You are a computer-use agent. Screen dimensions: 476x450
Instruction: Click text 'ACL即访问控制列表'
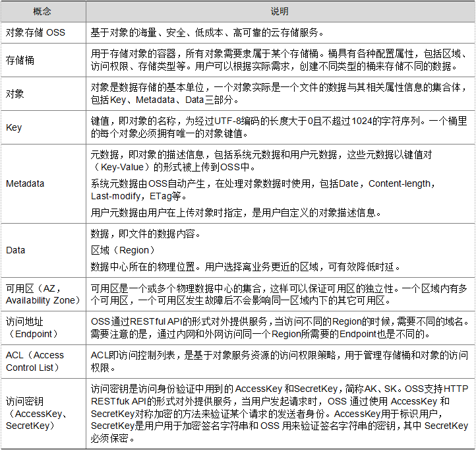pos(133,355)
